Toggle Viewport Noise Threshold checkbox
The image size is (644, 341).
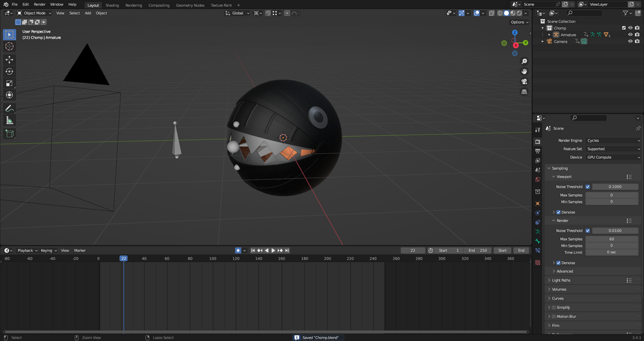coord(588,187)
